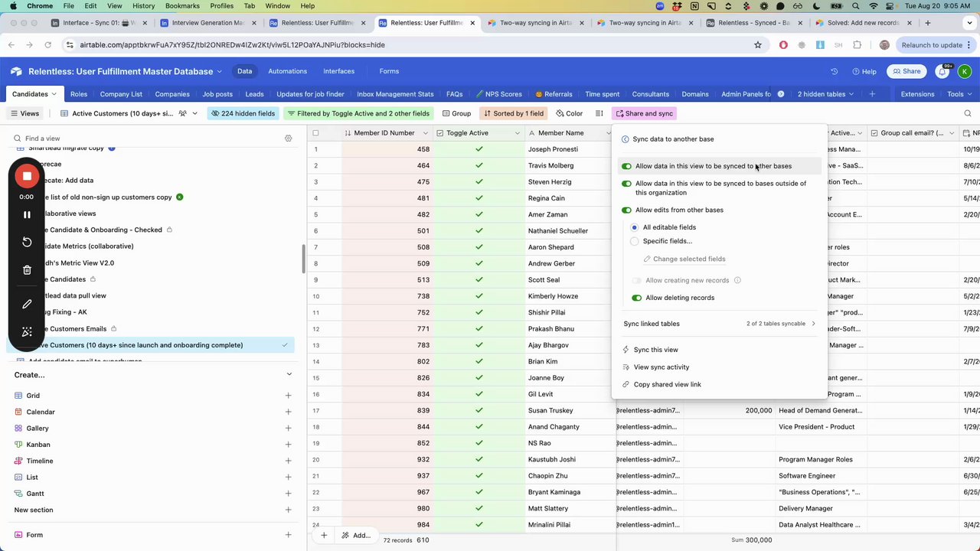Click the Chrome address bar

[x=413, y=45]
